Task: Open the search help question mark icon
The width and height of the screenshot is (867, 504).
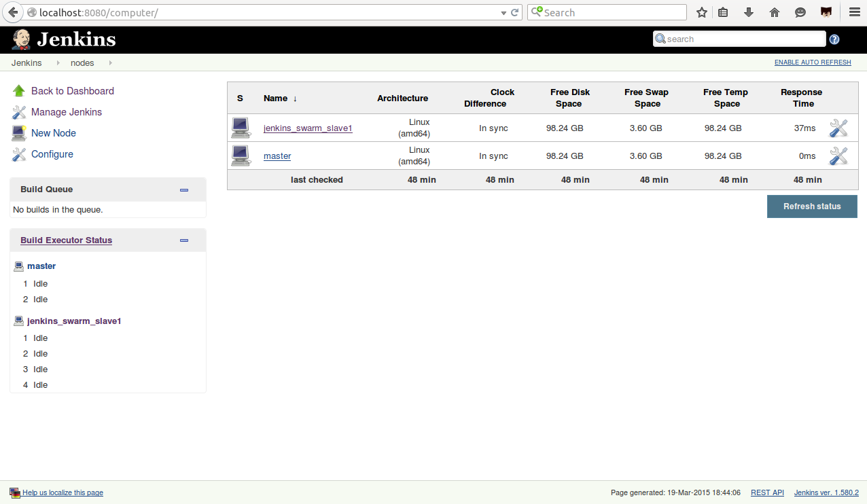Action: 834,39
